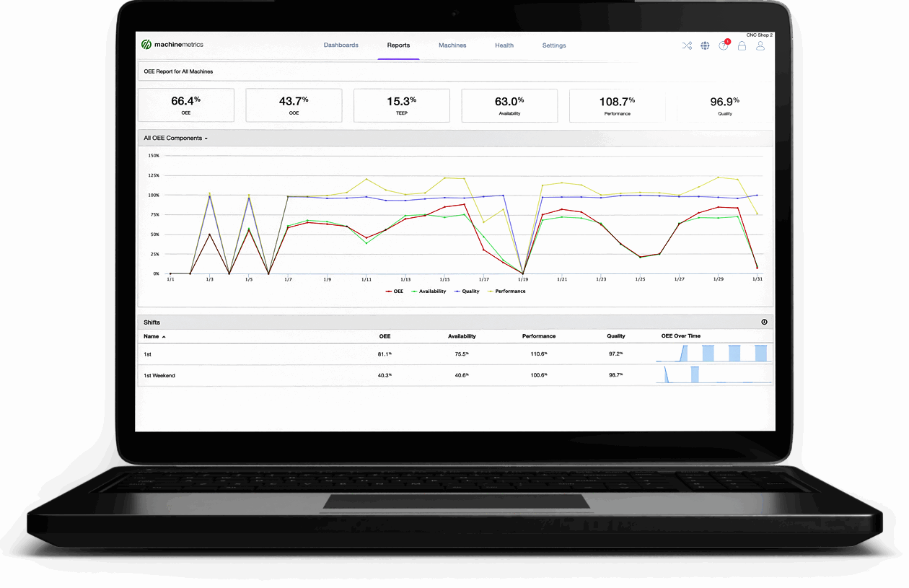Click the shuffle icon in the top toolbar
This screenshot has width=909, height=588.
tap(687, 45)
